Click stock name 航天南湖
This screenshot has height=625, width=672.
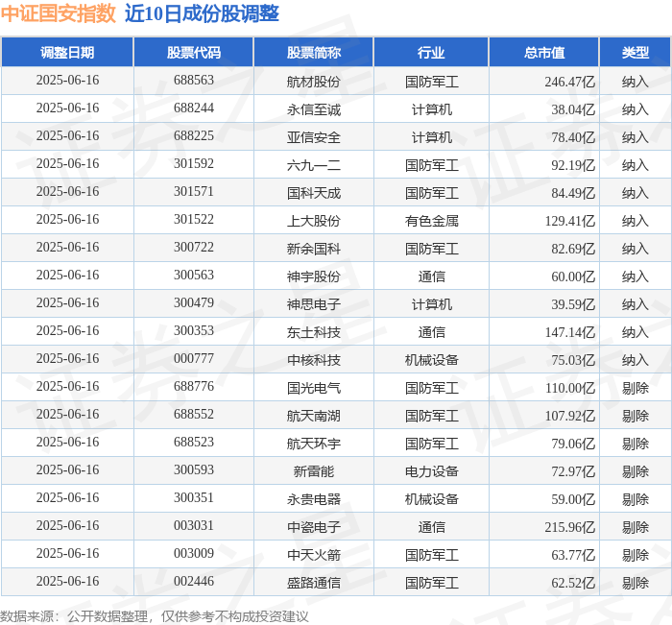click(314, 416)
